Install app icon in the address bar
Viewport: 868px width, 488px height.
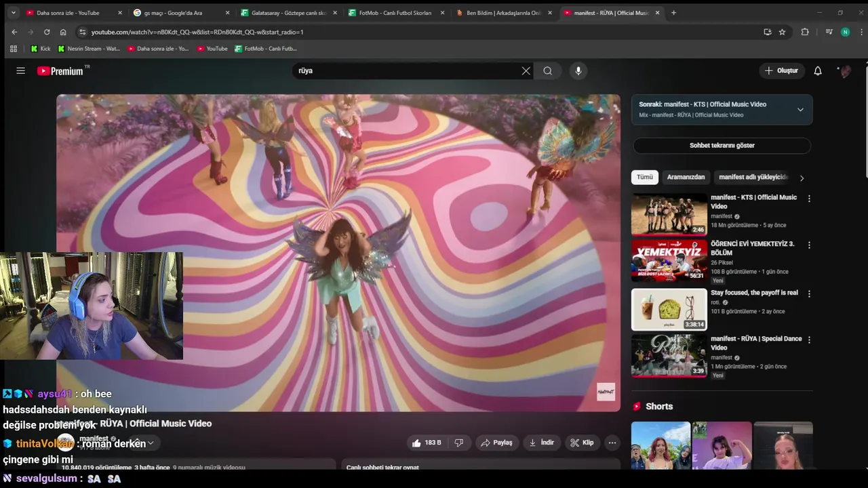(768, 32)
